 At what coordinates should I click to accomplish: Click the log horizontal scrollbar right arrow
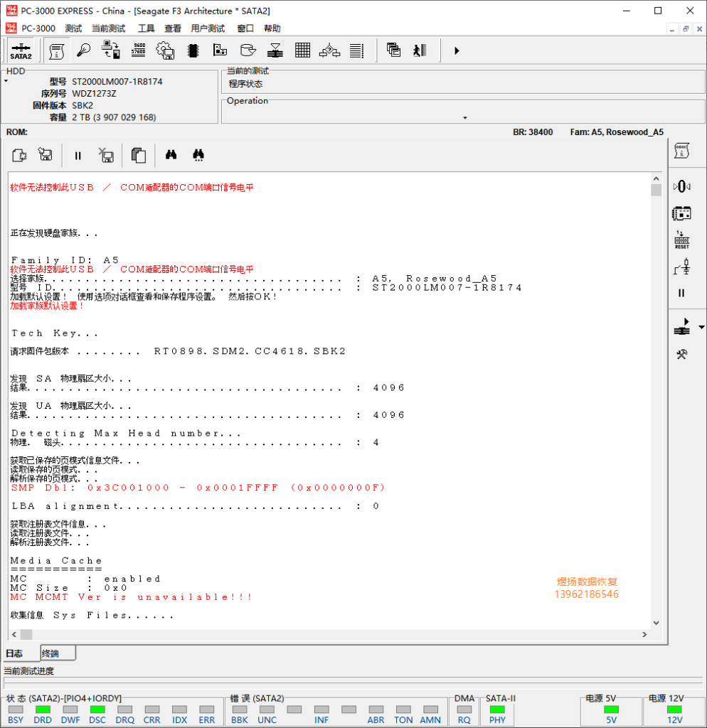(x=644, y=634)
